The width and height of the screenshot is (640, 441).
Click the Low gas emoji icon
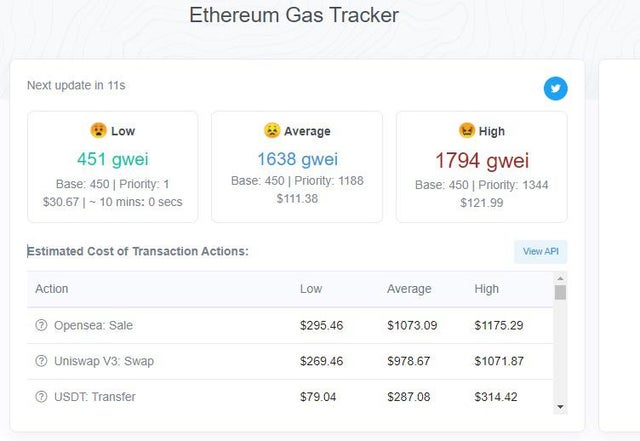(x=98, y=130)
